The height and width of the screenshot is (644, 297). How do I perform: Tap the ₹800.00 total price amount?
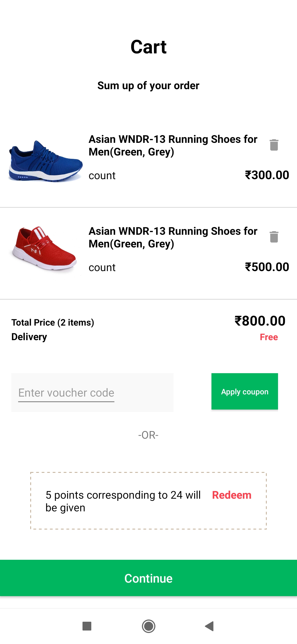pos(260,321)
